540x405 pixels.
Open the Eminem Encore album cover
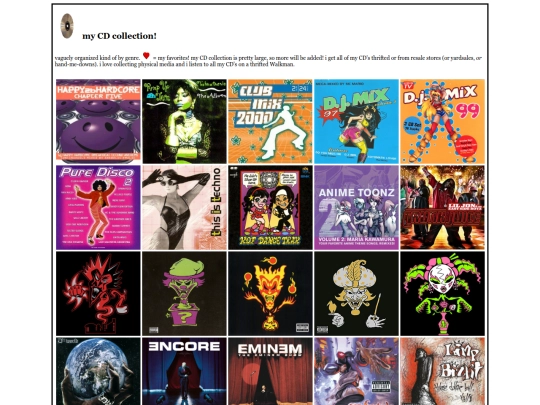(x=184, y=371)
